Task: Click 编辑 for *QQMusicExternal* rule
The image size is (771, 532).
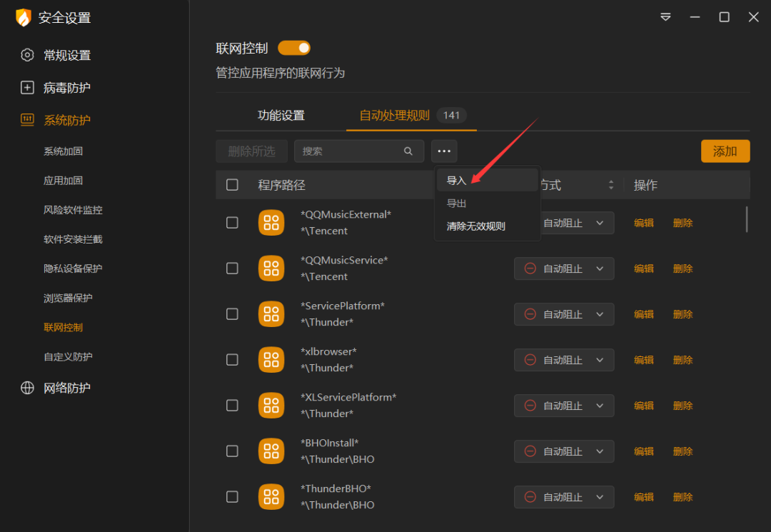Action: 644,223
